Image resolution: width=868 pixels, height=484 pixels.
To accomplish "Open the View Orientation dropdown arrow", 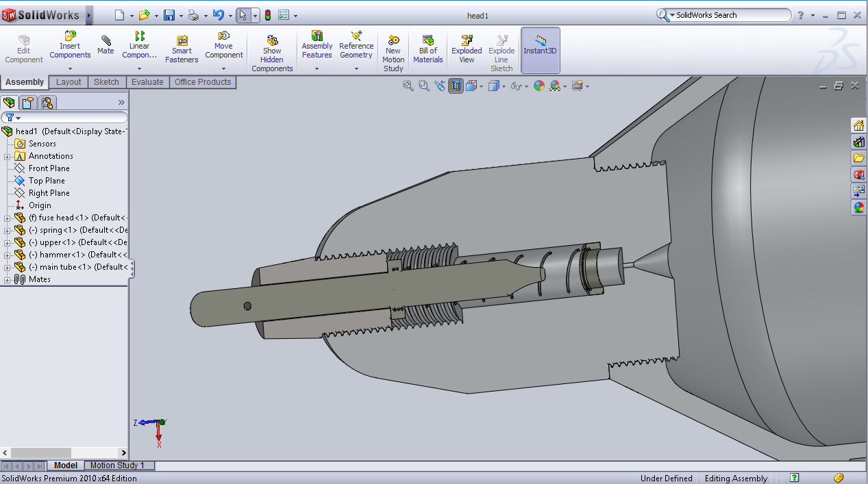I will [x=482, y=86].
